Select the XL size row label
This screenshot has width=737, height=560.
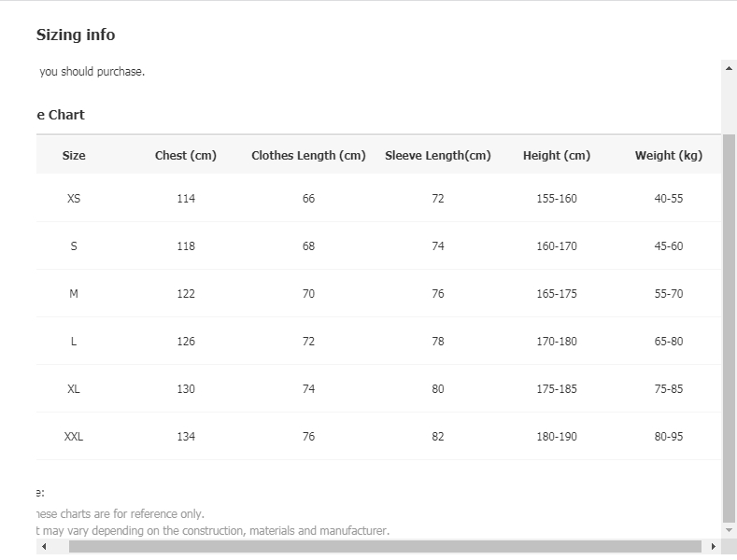point(74,389)
